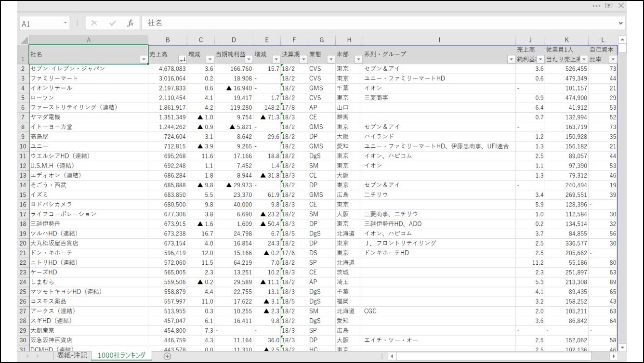
Task: Click cell ユニー・ファミリーマートHD、伊藤忠商事、UFI連合
Action: coord(439,146)
